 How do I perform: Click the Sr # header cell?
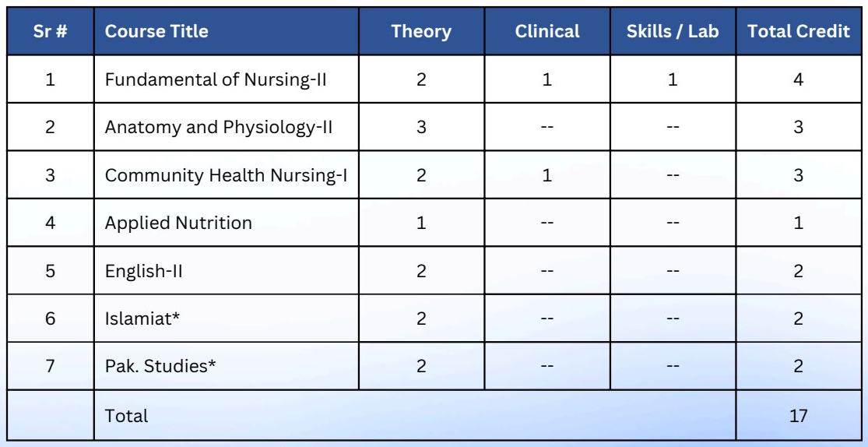click(51, 31)
